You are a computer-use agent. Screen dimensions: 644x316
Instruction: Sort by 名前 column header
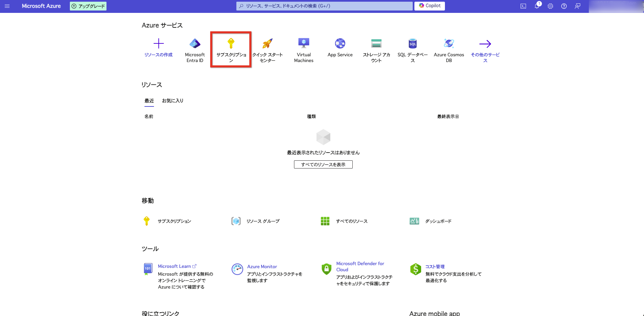coord(149,116)
